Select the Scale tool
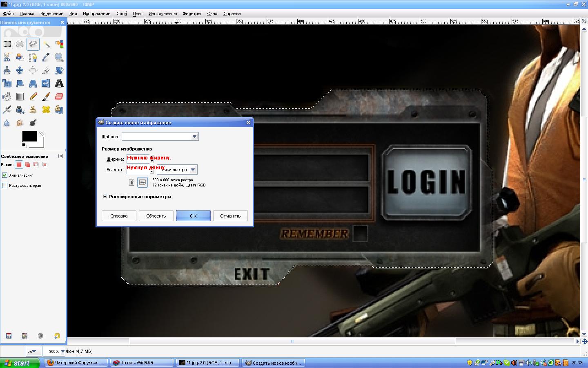This screenshot has width=588, height=368. 7,83
